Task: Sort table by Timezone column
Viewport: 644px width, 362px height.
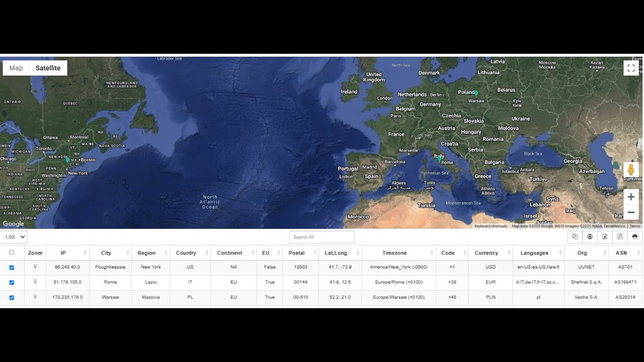Action: click(x=398, y=253)
